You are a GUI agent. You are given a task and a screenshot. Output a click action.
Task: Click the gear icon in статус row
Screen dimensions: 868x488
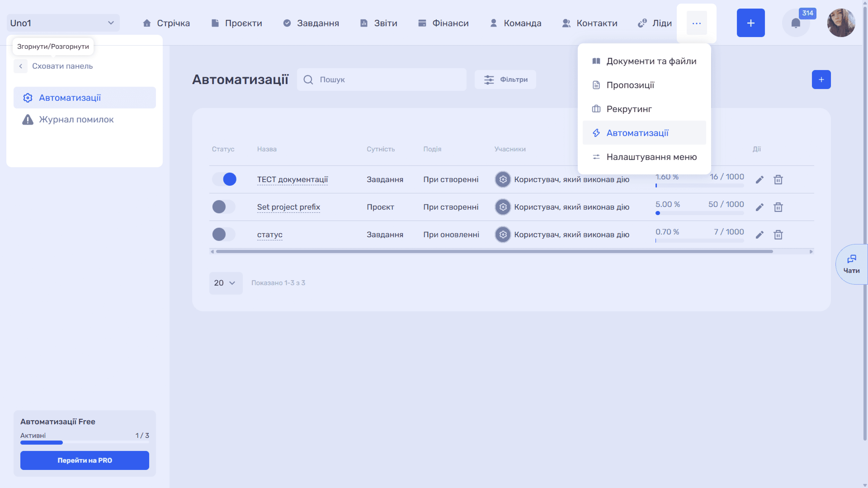(503, 235)
